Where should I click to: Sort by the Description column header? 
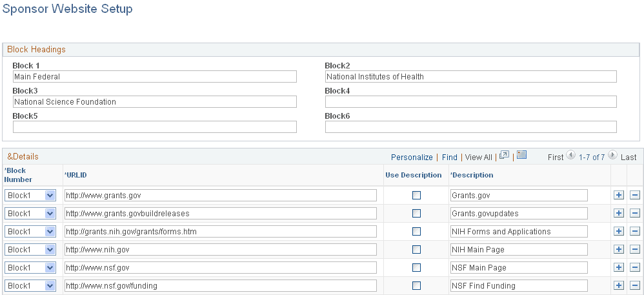(x=472, y=175)
